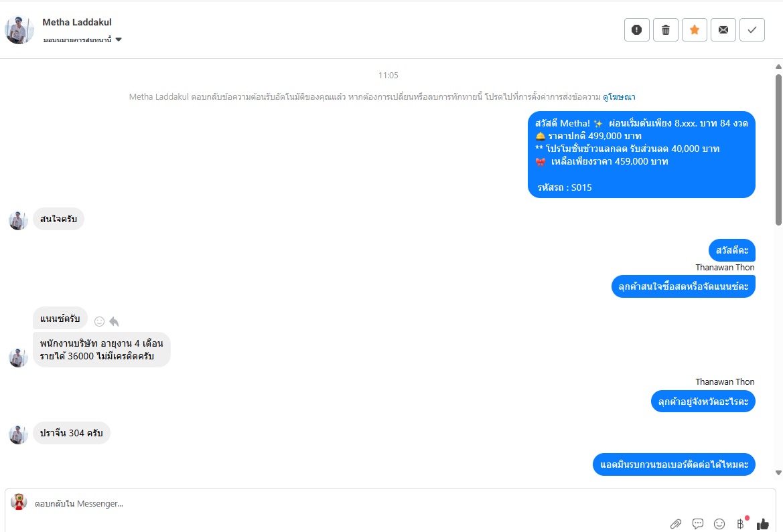Image resolution: width=783 pixels, height=532 pixels.
Task: Mark conversation as spam
Action: click(636, 29)
